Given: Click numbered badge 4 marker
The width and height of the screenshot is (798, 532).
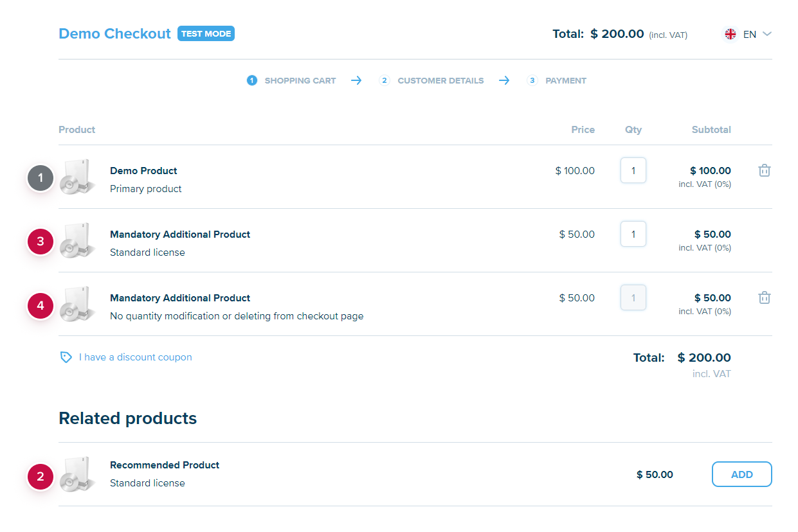Looking at the screenshot, I should [x=41, y=306].
